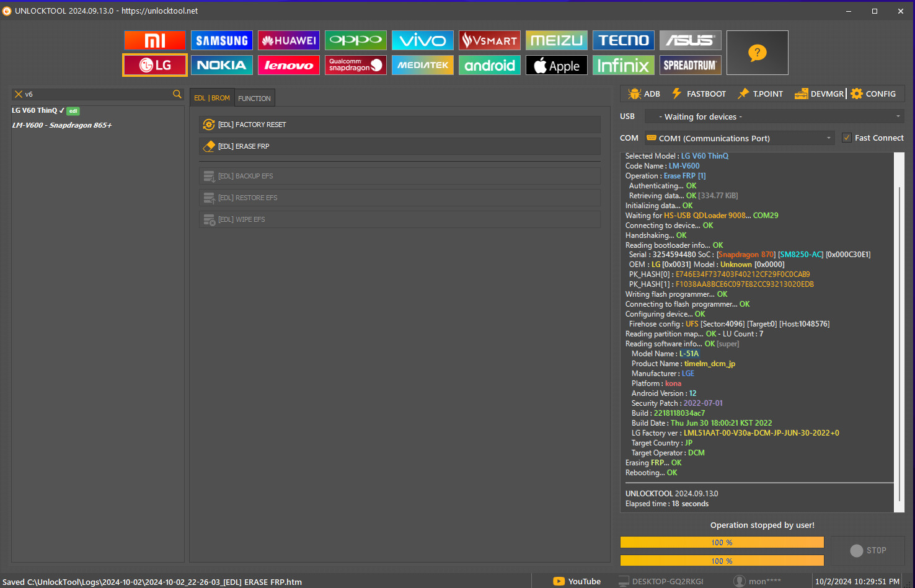The width and height of the screenshot is (915, 588).
Task: Click [EDL] WIPE EFS
Action: (400, 219)
